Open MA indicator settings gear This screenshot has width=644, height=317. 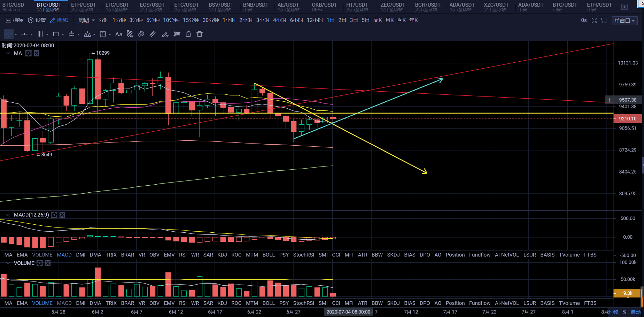point(29,53)
